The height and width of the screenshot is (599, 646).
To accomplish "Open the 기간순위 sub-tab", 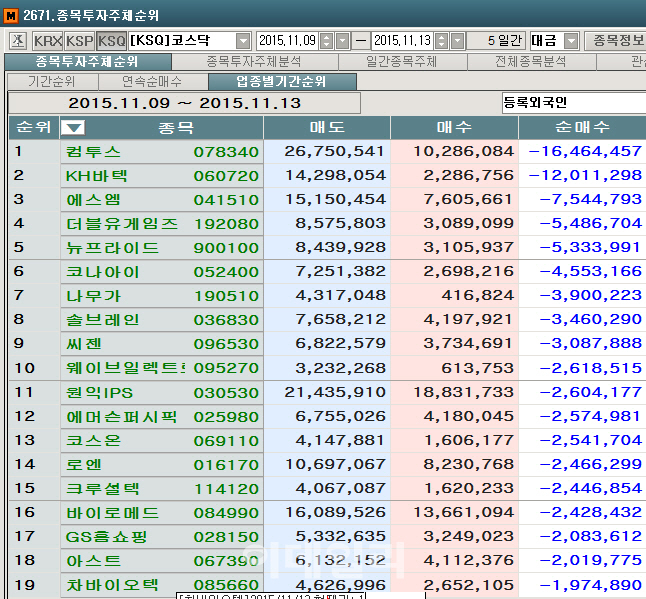I will (x=52, y=82).
